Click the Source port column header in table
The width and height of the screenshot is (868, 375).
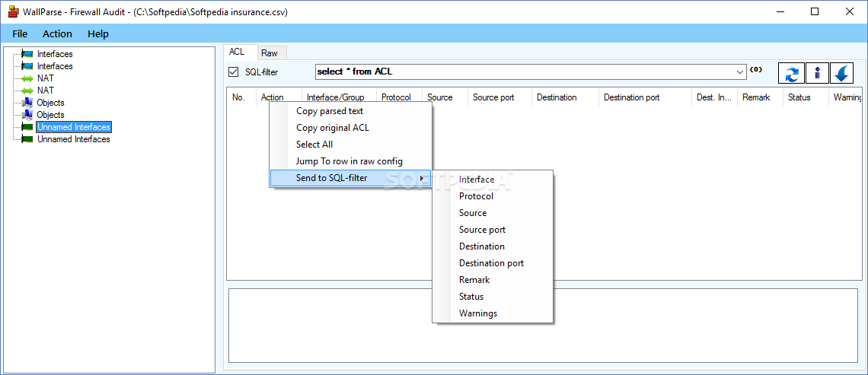499,97
